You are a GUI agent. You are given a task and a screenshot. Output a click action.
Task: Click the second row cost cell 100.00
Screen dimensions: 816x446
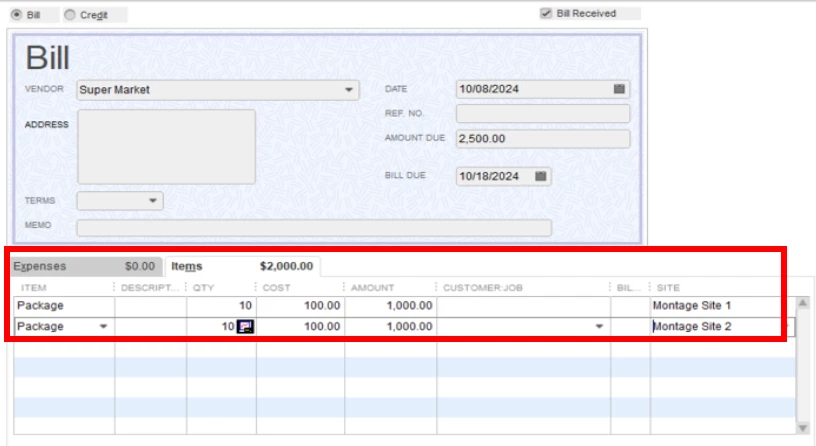tap(300, 326)
